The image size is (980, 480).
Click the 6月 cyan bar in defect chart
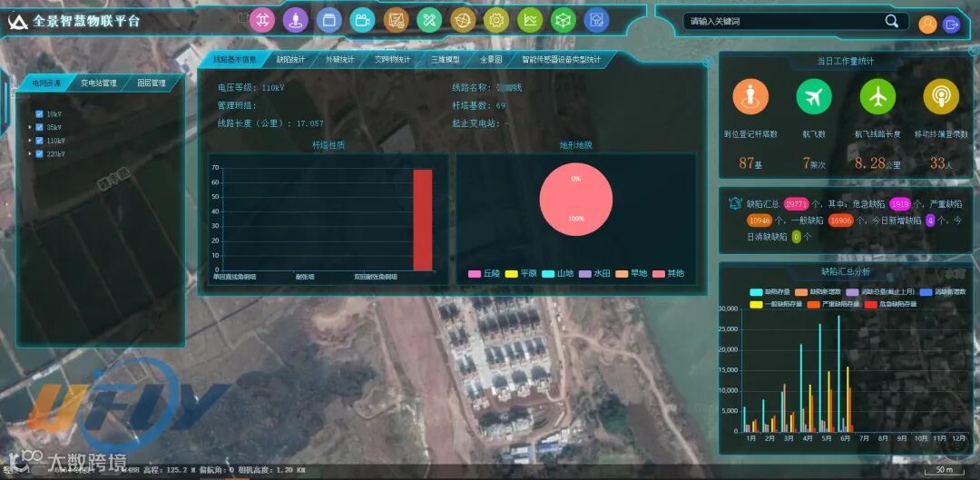pos(838,373)
